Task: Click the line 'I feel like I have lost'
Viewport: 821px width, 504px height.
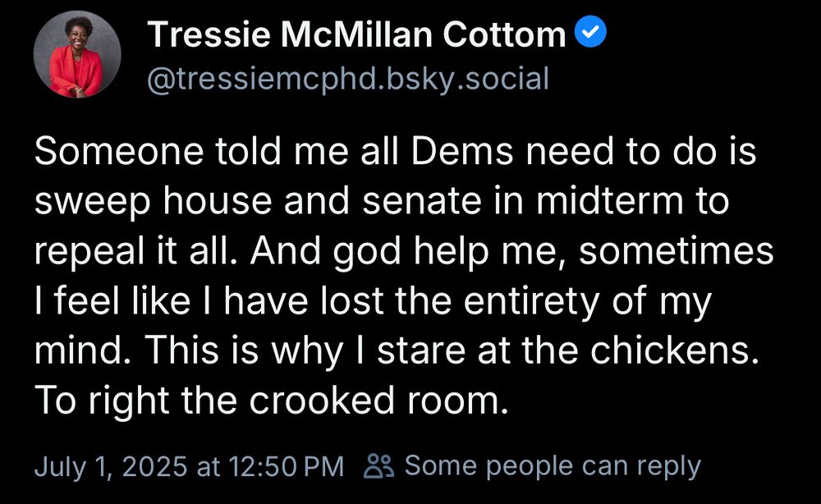Action: 371,303
